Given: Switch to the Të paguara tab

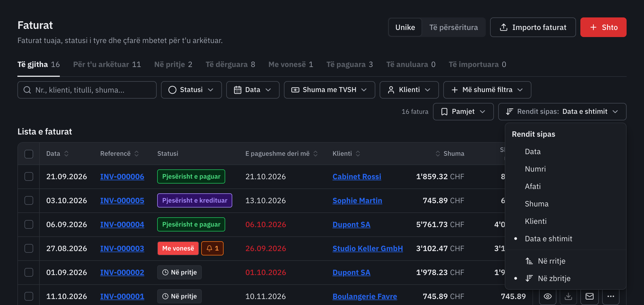Looking at the screenshot, I should 349,65.
